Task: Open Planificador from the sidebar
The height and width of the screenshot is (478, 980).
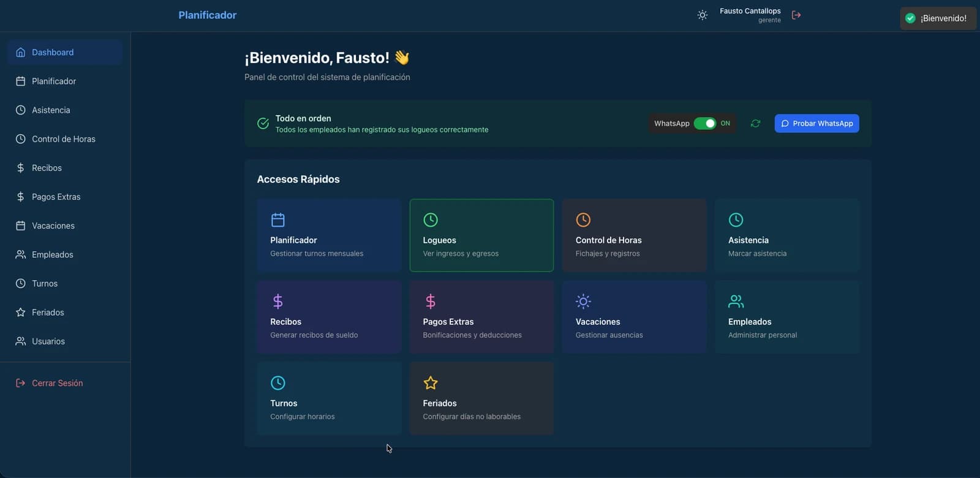Action: [65, 81]
